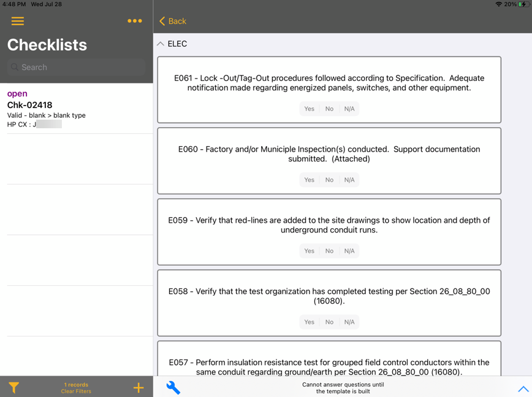This screenshot has height=397, width=532.
Task: Open the filter funnel icon
Action: 14,388
